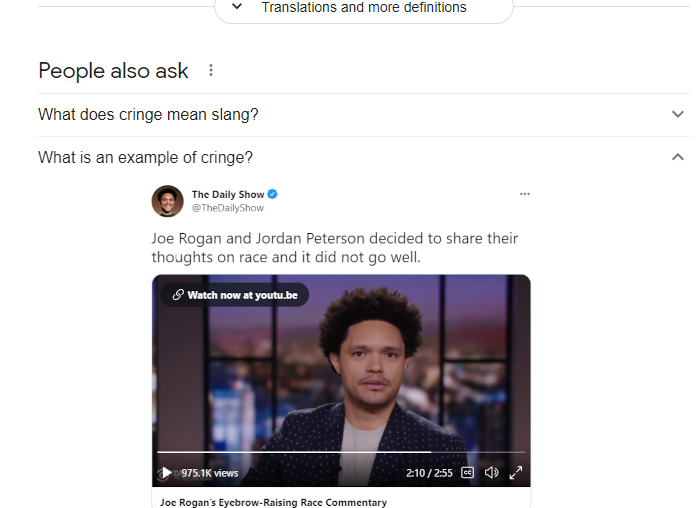Click The Daily Show account name
Screen dimensions: 698x508
click(x=228, y=195)
